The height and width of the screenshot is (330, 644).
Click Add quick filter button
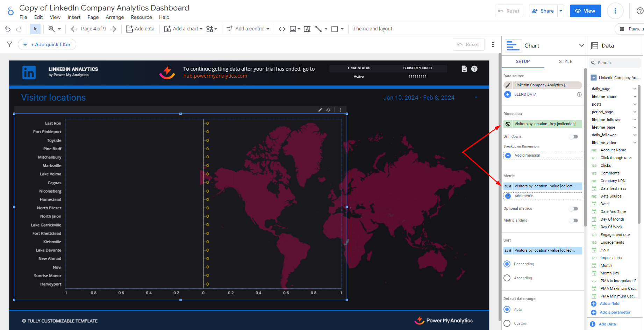pos(47,44)
